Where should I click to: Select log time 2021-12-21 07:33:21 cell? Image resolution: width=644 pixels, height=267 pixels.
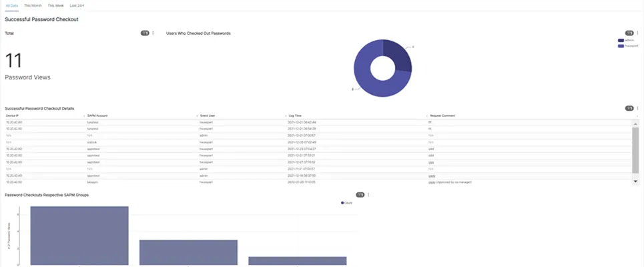point(302,156)
